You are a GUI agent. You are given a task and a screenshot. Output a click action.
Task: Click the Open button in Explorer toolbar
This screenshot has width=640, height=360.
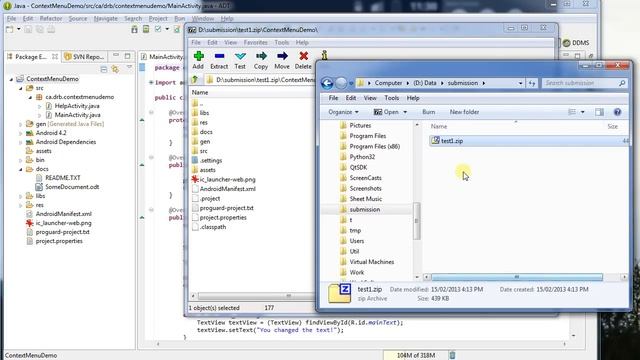[387, 112]
